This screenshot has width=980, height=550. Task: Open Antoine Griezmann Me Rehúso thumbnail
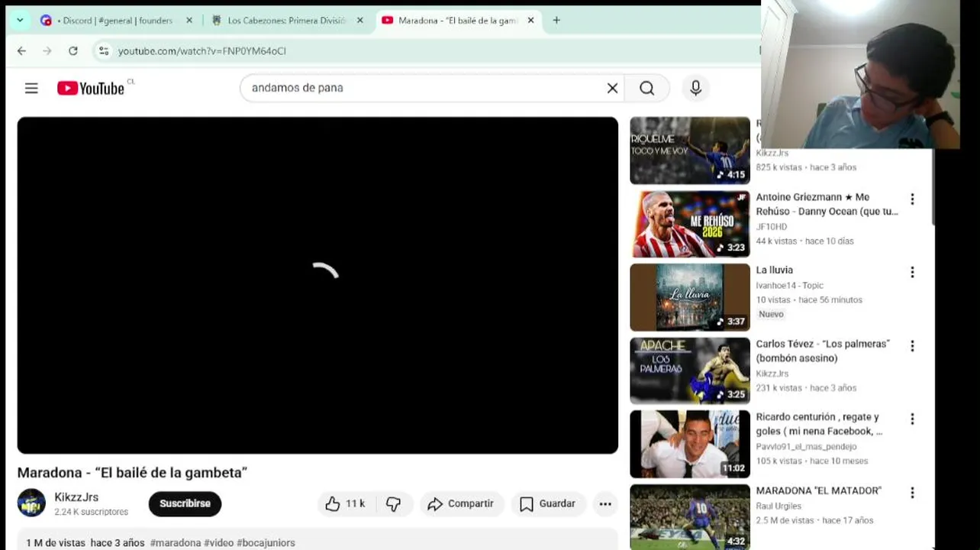pos(690,224)
